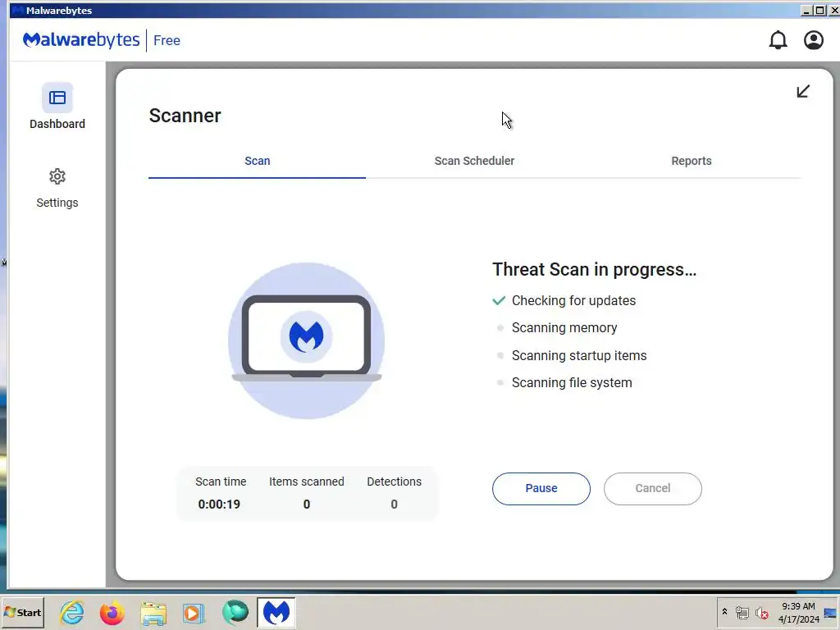Pause the threat scan
Image resolution: width=840 pixels, height=630 pixels.
coord(541,489)
